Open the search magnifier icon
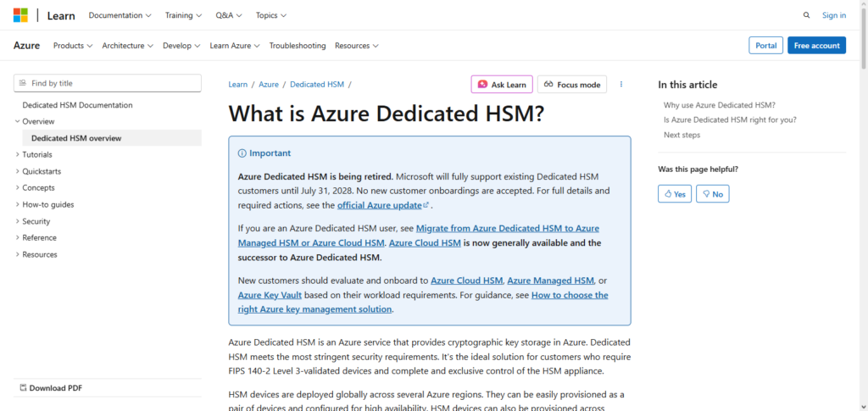 coord(807,15)
